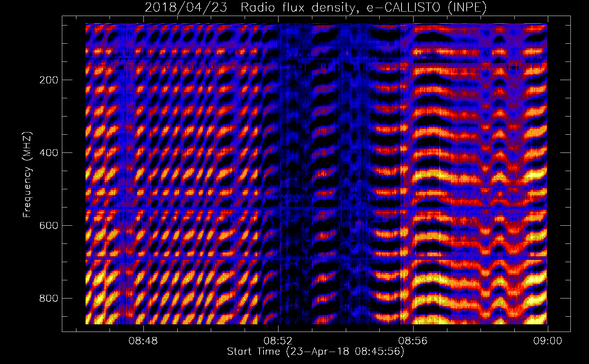
Task: Click the 400 frequency tick label
Action: (49, 153)
